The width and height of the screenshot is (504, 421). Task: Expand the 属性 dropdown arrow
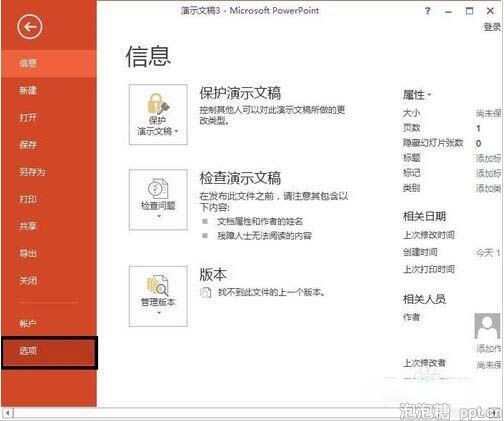(429, 95)
